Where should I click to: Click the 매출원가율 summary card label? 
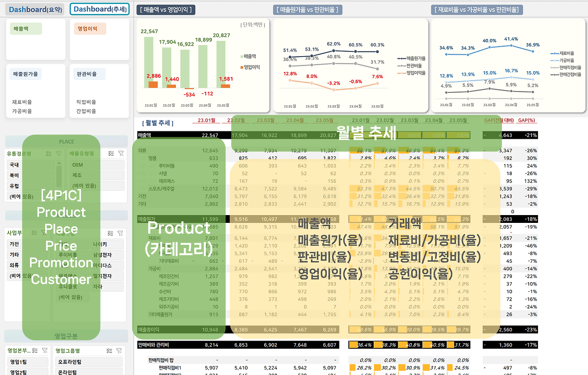(x=26, y=74)
